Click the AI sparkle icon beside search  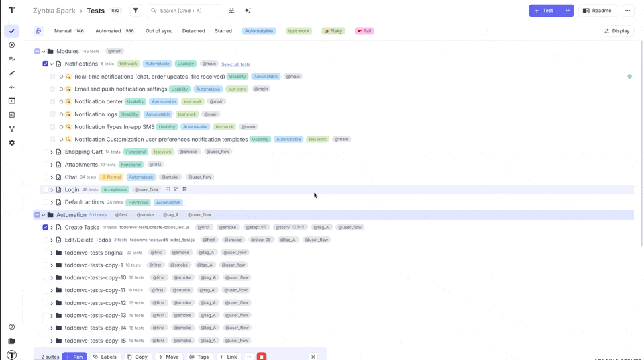click(x=248, y=11)
